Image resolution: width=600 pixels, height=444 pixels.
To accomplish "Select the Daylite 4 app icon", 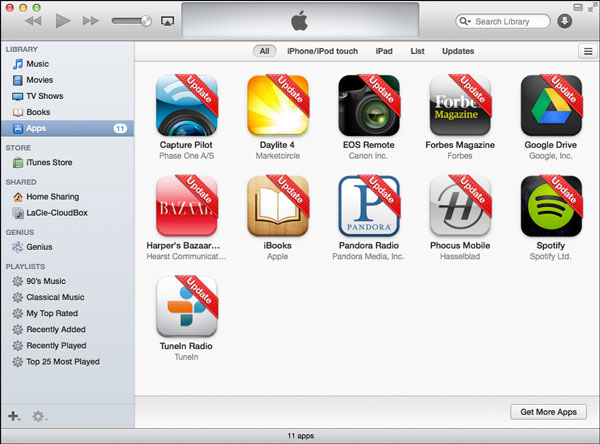I will click(278, 105).
